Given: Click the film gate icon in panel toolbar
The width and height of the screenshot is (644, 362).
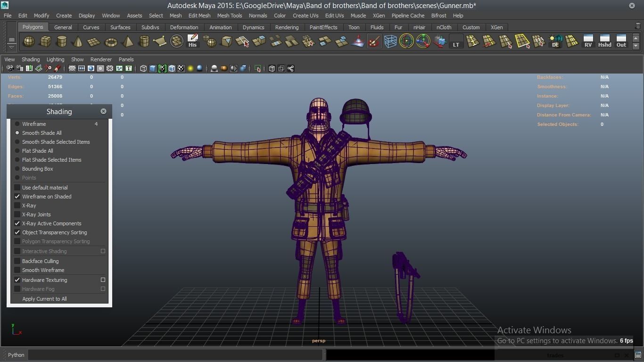Looking at the screenshot, I should (82, 69).
